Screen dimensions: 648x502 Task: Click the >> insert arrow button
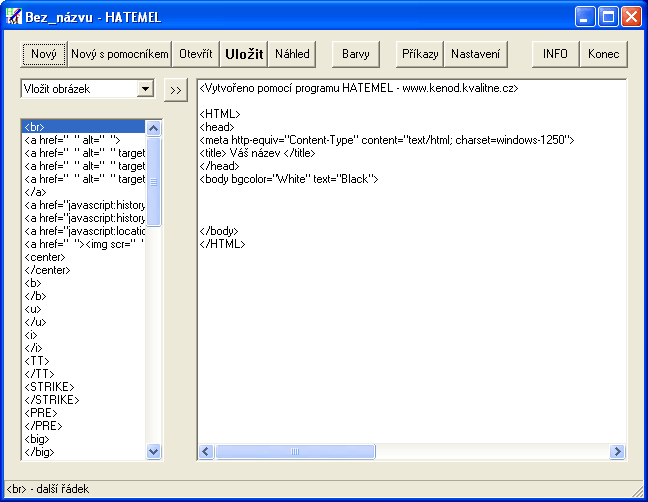click(x=176, y=90)
